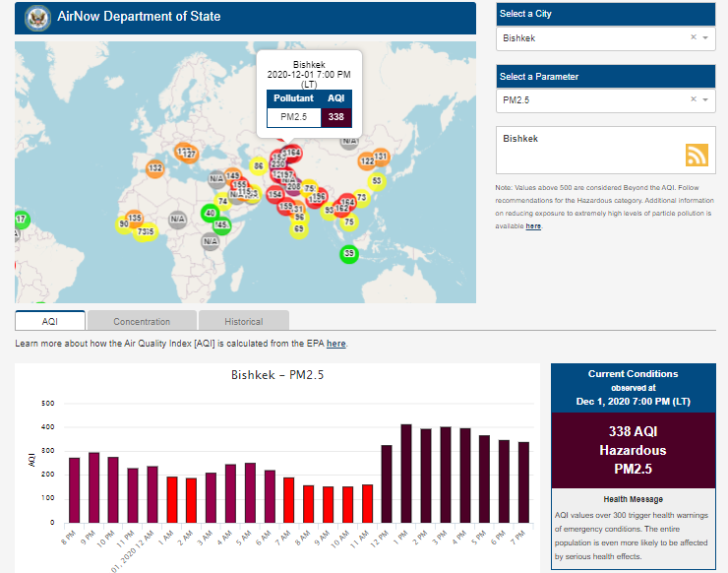The width and height of the screenshot is (728, 573).
Task: Switch to the Historical tab
Action: tap(243, 321)
